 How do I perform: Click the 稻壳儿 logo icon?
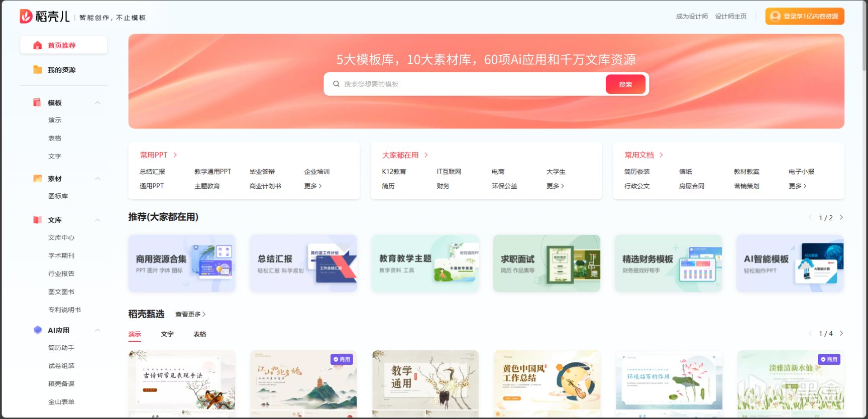click(26, 17)
